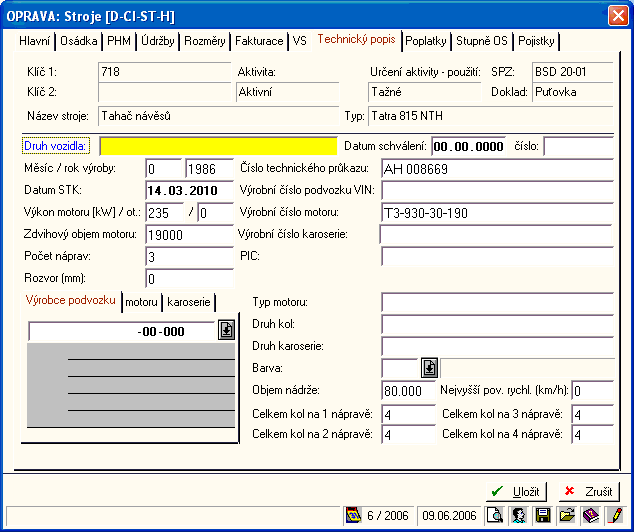Click the číslo approval number field
634x532 pixels.
click(579, 146)
